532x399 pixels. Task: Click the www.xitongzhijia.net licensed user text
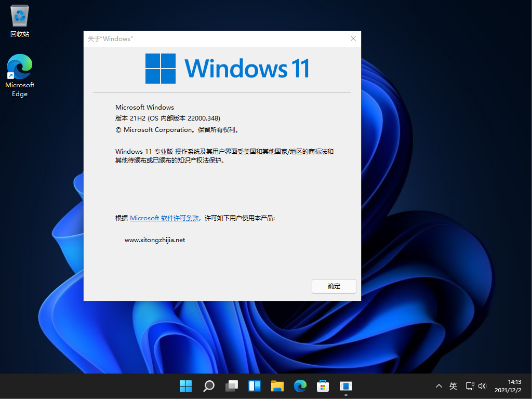pos(155,240)
